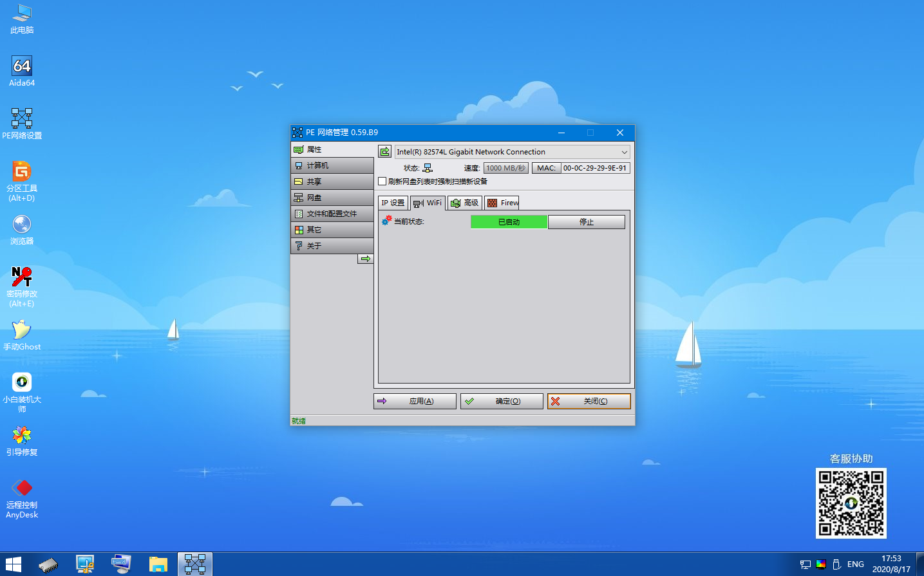Enable force scan new devices checkbox
Image resolution: width=924 pixels, height=576 pixels.
coord(382,181)
